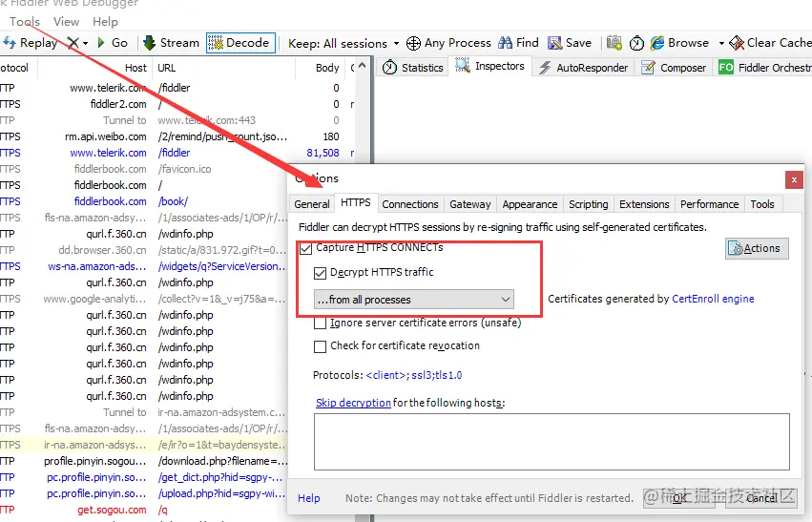The height and width of the screenshot is (522, 812).
Task: Click the protocols <client>; ssl3;tls1.0 link
Action: (x=414, y=375)
